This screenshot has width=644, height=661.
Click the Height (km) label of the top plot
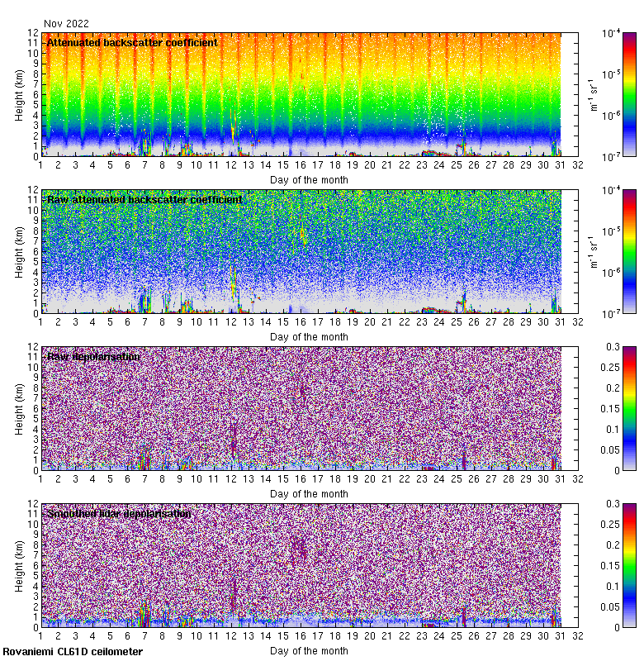click(x=20, y=94)
